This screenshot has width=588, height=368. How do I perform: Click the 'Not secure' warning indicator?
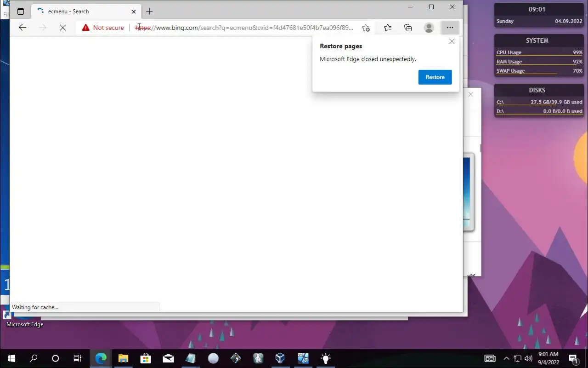point(103,28)
